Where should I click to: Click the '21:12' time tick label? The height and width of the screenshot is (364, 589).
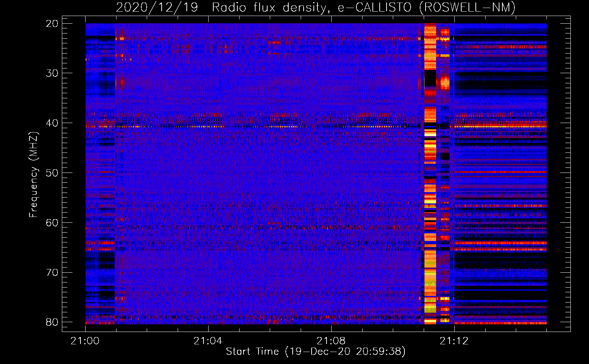pyautogui.click(x=454, y=341)
